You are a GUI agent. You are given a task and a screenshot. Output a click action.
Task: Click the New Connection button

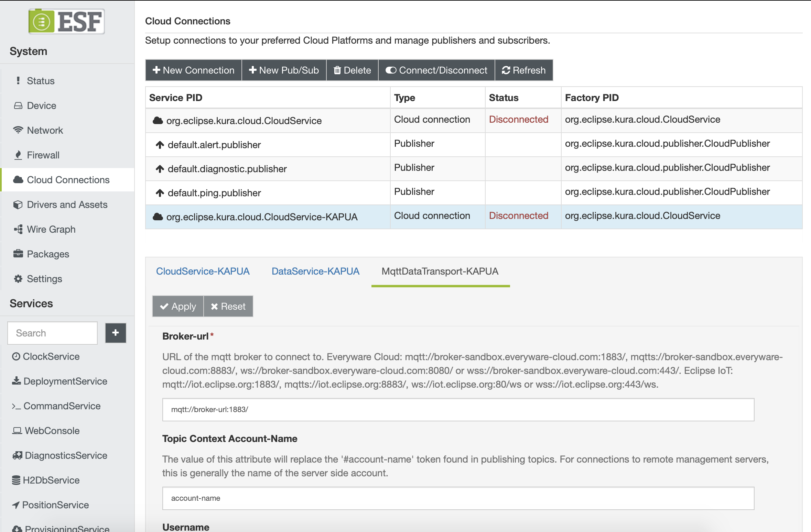coord(194,70)
